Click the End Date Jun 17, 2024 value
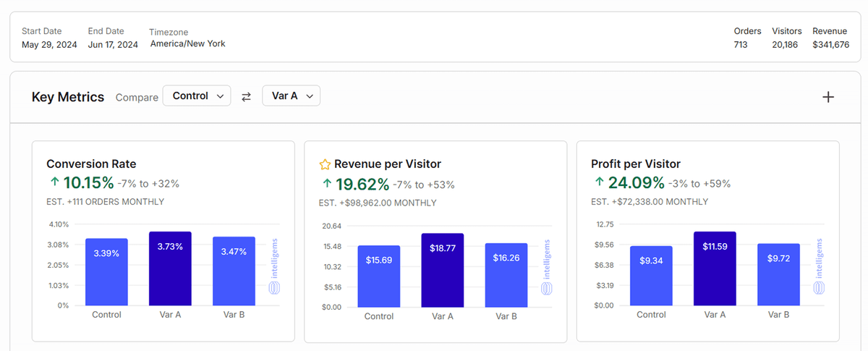Image resolution: width=868 pixels, height=351 pixels. (113, 45)
